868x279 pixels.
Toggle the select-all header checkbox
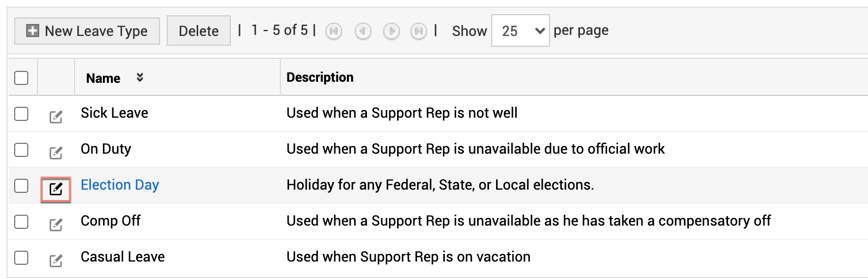[x=21, y=78]
